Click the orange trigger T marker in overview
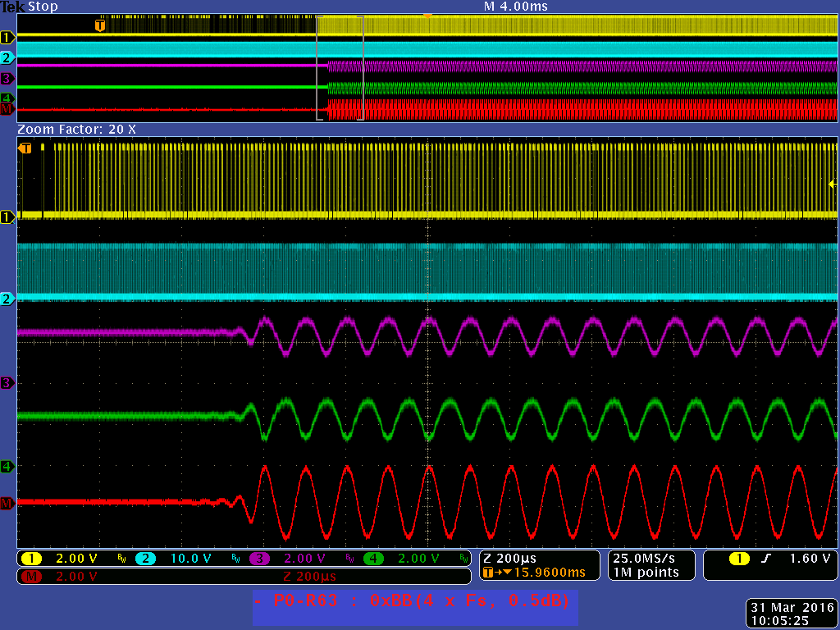The width and height of the screenshot is (840, 630). tap(99, 25)
